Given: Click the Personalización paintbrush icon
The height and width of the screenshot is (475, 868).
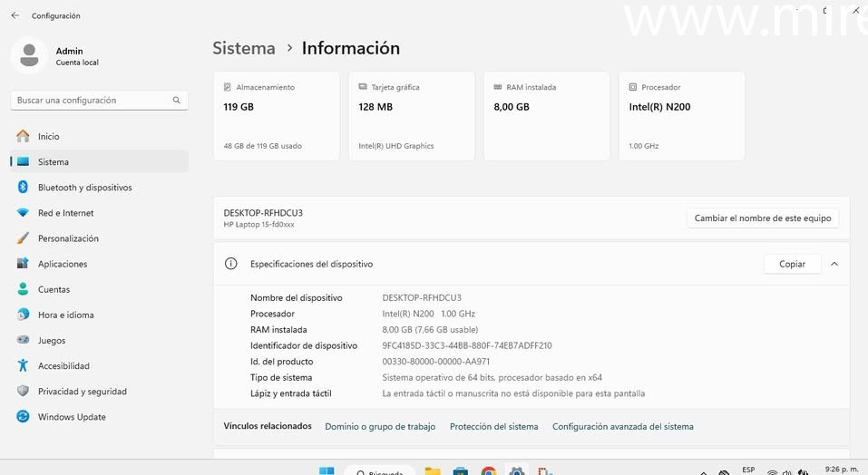Looking at the screenshot, I should [x=23, y=238].
